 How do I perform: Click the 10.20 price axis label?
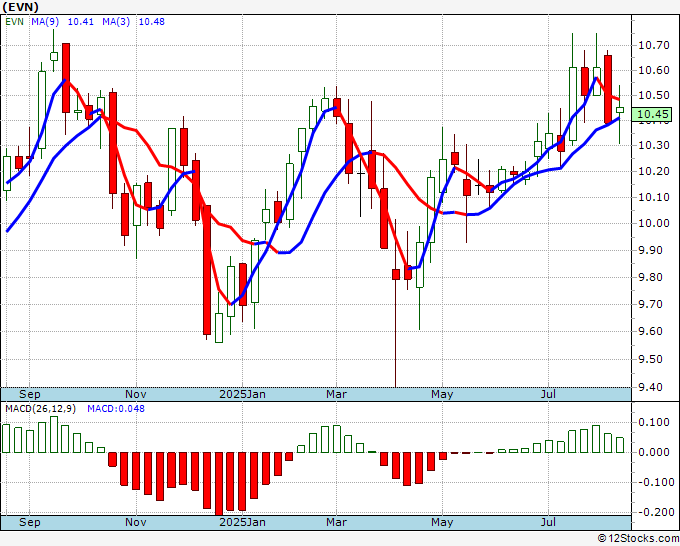click(654, 171)
